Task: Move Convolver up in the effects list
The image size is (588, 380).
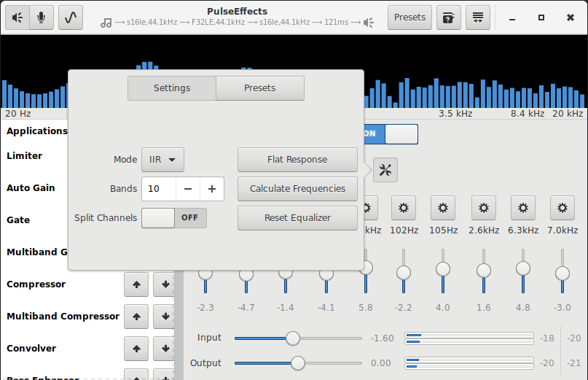Action: point(136,349)
